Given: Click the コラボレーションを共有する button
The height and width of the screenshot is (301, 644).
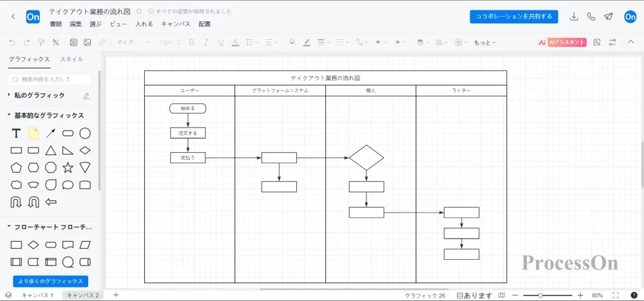Looking at the screenshot, I should pyautogui.click(x=513, y=17).
